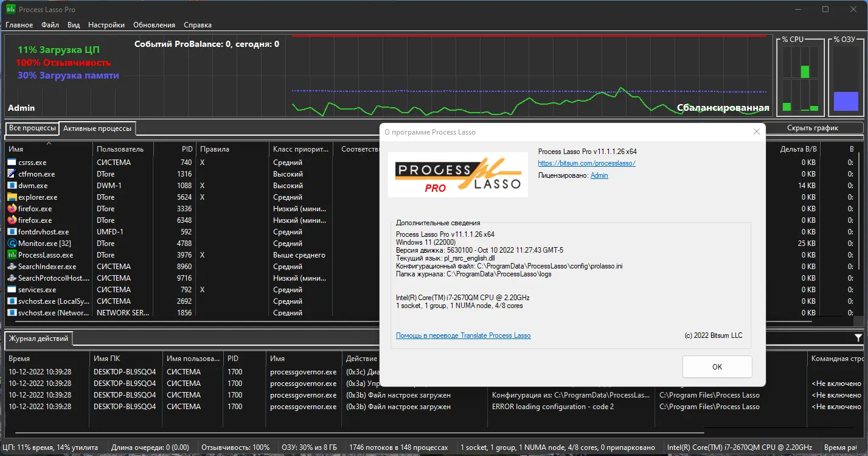Click the Process Lasso Pro logo image

458,175
